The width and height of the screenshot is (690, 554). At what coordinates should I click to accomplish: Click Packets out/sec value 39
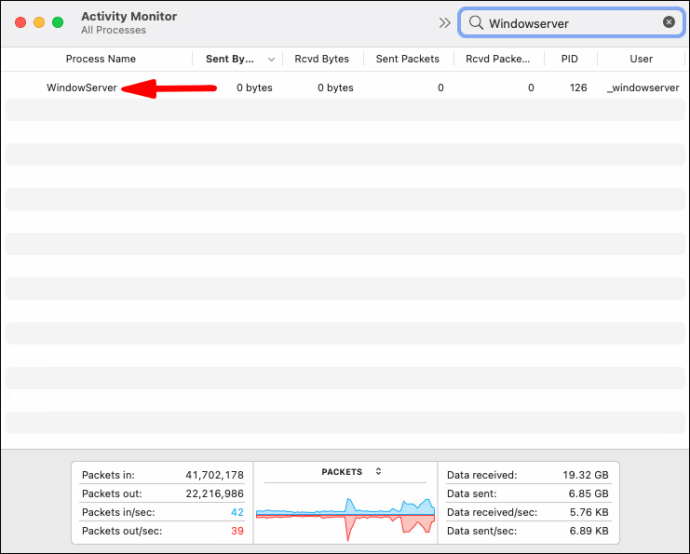(237, 531)
